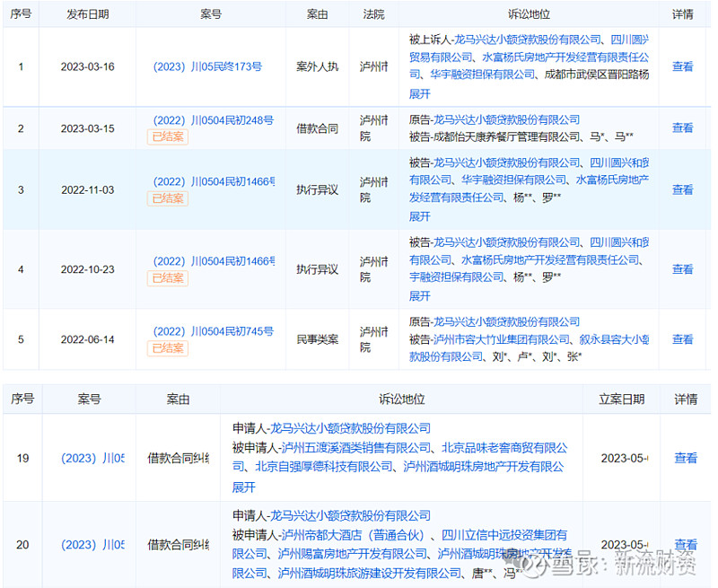Expand the party list in the 2022-10-23 row

click(x=420, y=296)
